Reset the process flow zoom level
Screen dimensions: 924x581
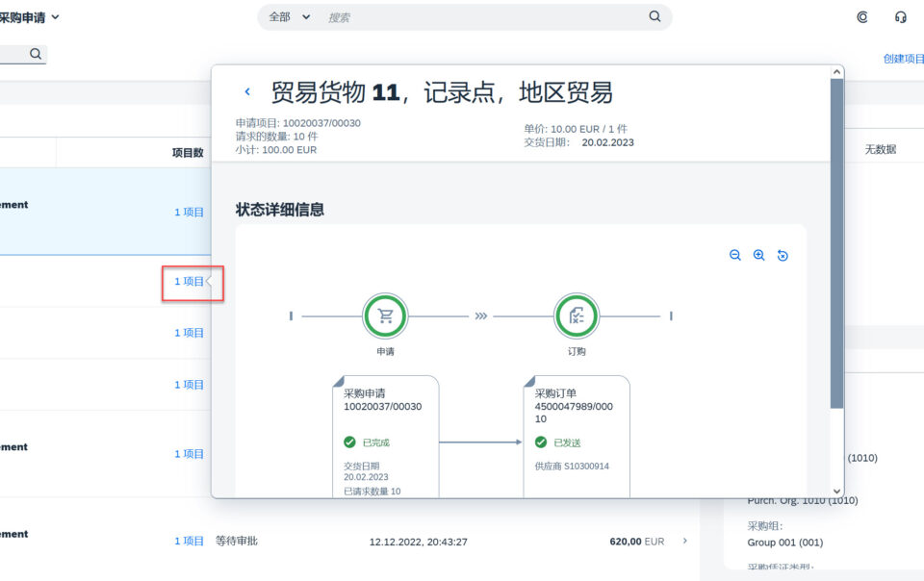pos(783,255)
